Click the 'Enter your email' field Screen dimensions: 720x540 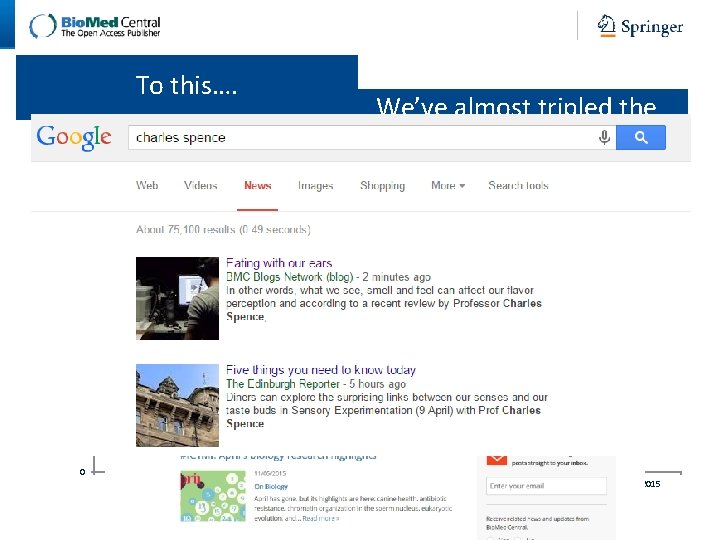pos(546,486)
